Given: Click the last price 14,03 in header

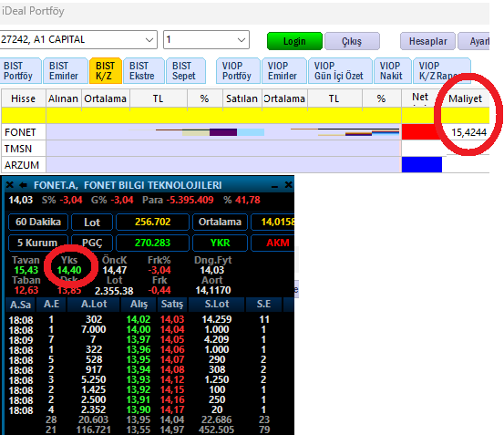Looking at the screenshot, I should pyautogui.click(x=21, y=200).
